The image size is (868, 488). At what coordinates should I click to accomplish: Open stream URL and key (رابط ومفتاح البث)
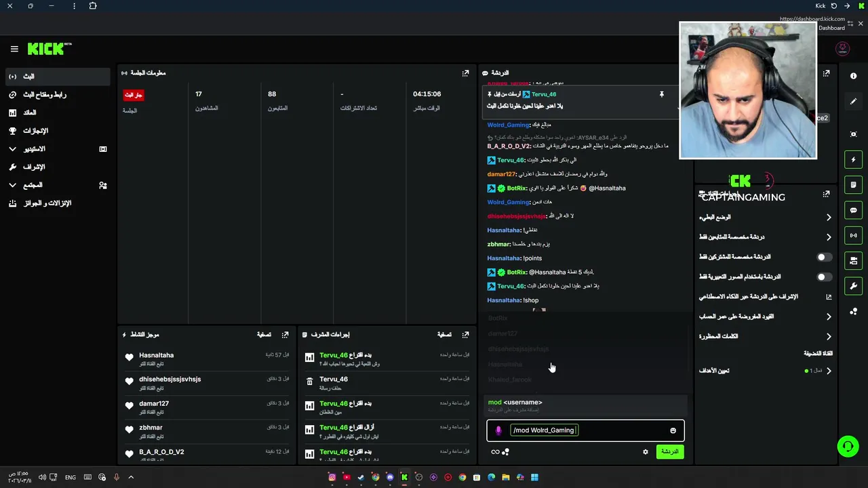[x=58, y=95]
